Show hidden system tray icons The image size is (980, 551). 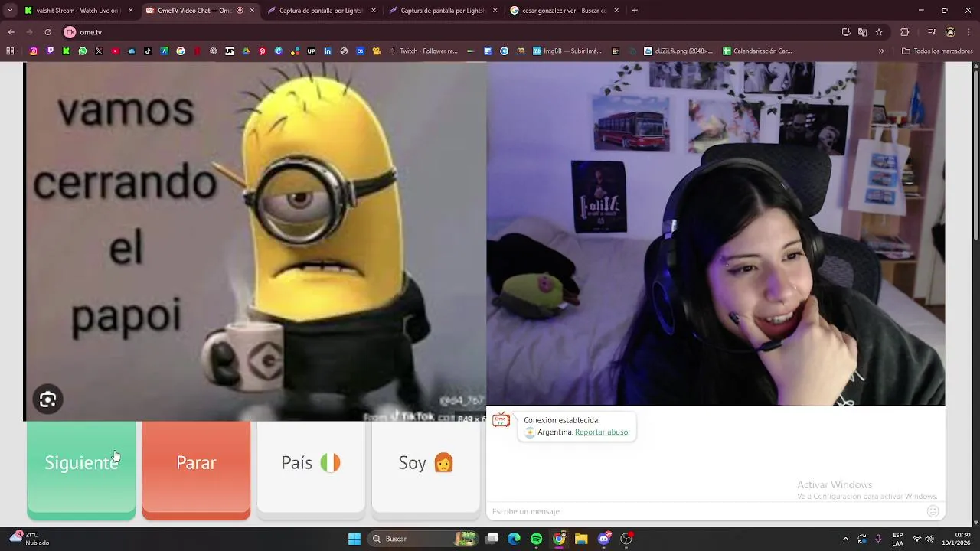845,539
